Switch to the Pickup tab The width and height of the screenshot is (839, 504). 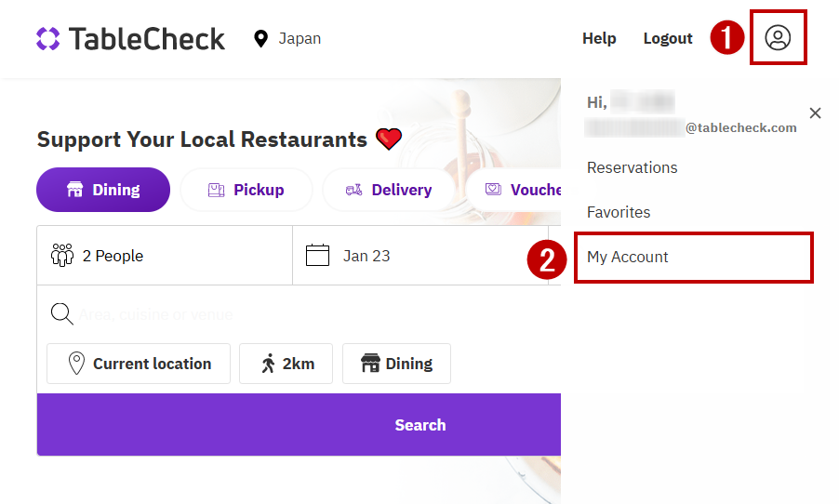[246, 190]
